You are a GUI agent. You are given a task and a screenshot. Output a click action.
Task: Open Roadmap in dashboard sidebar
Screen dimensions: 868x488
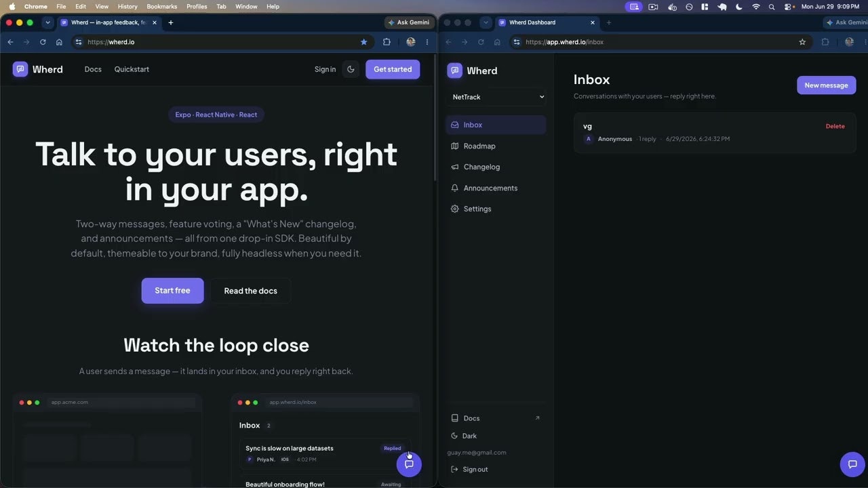[496, 146]
